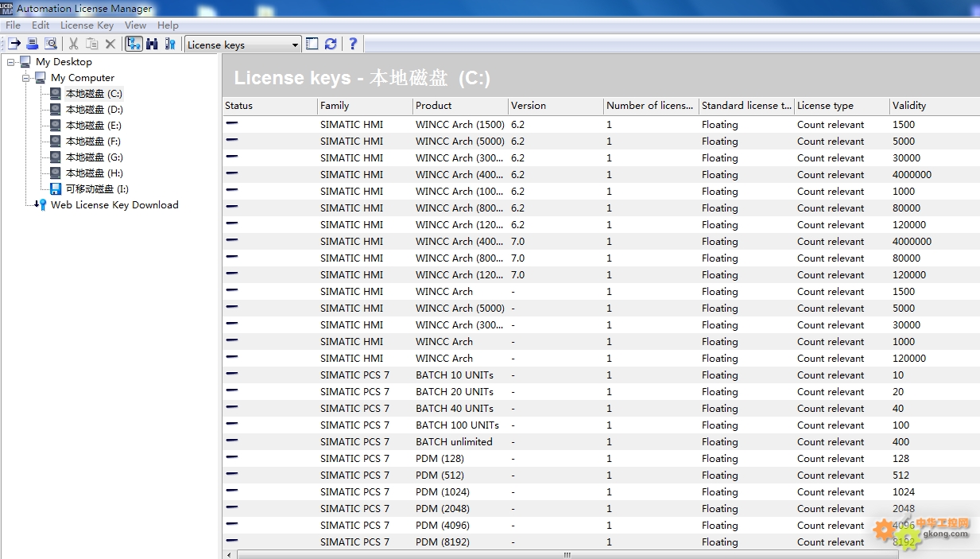Click validity value 400 in BATCH unlimited row
The width and height of the screenshot is (980, 559).
901,442
